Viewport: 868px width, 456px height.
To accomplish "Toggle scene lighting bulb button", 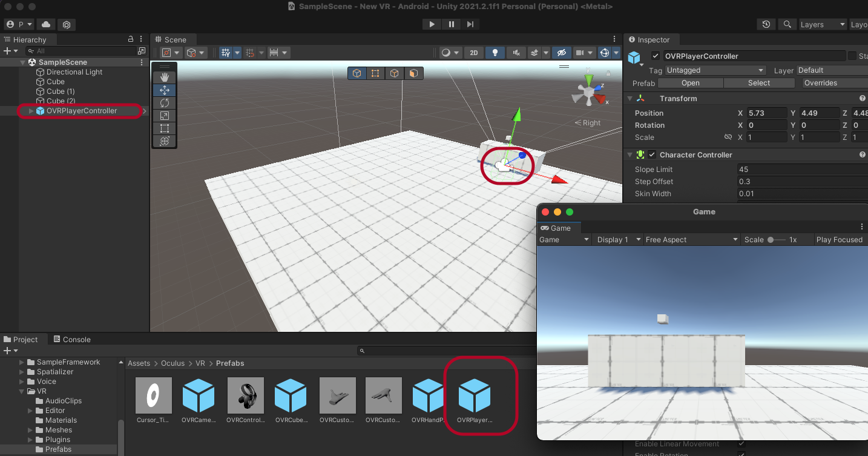I will (x=495, y=53).
